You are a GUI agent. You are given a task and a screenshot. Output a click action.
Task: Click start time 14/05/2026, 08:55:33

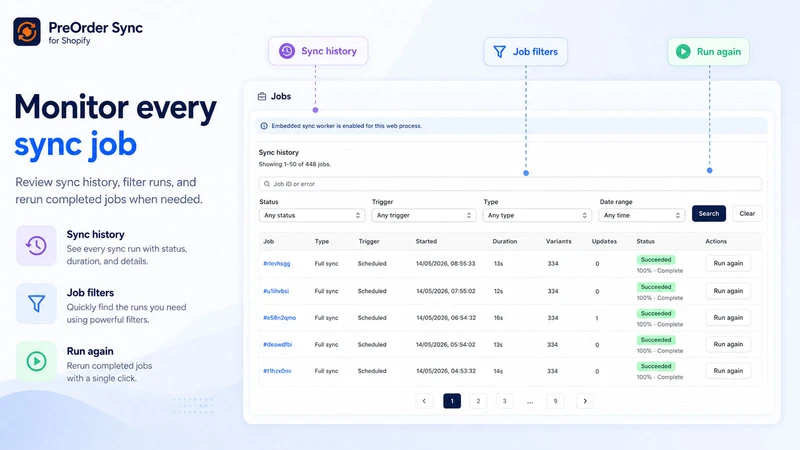pyautogui.click(x=445, y=264)
